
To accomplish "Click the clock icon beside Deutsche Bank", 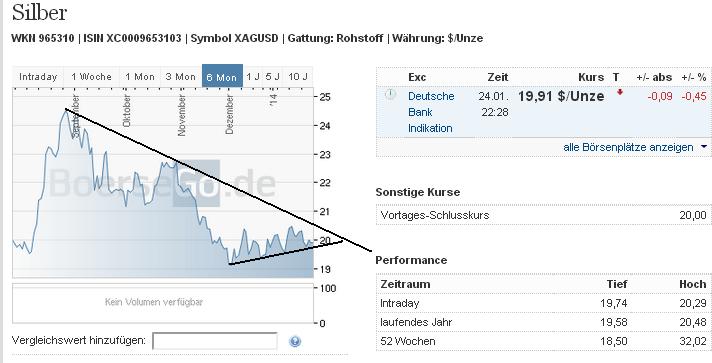I will click(x=391, y=94).
